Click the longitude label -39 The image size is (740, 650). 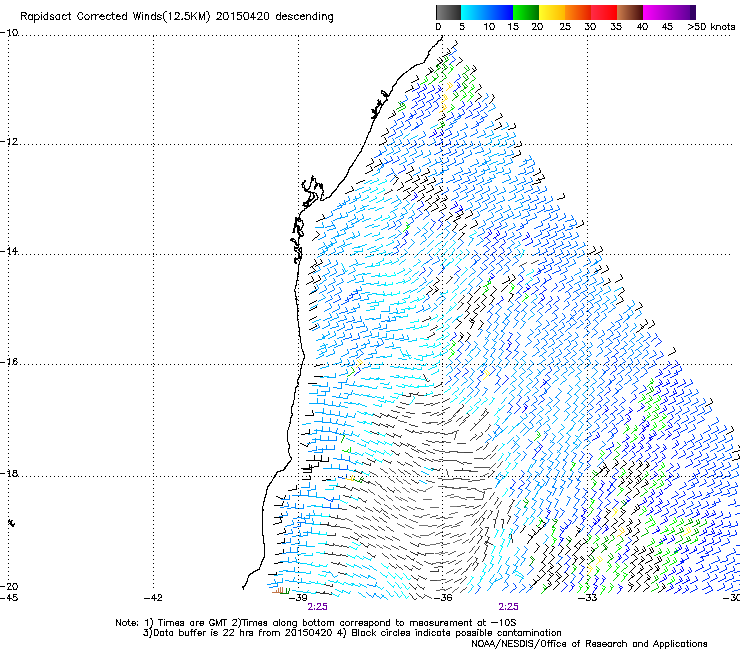pyautogui.click(x=298, y=598)
